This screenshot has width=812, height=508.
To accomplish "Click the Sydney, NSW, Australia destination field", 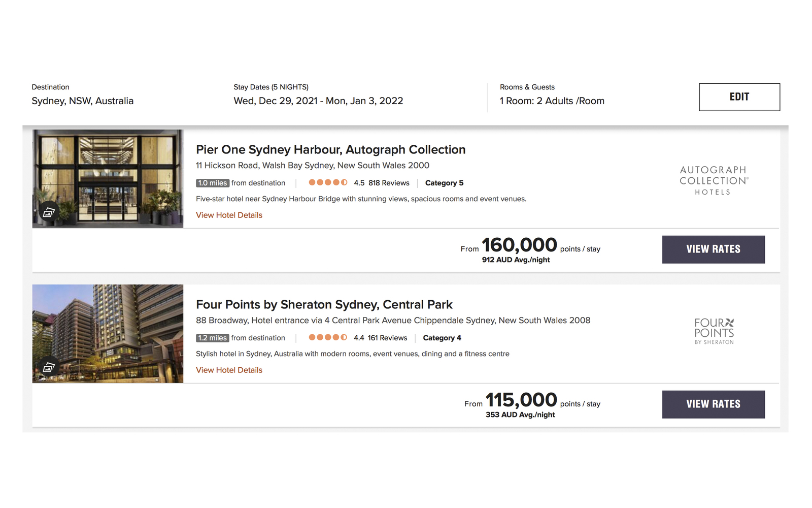I will [x=82, y=101].
